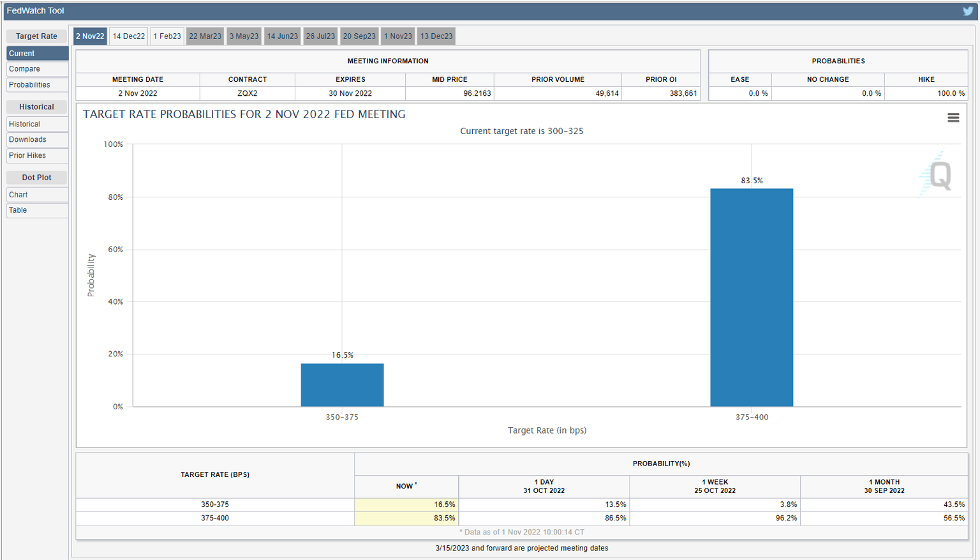Select the 3 May23 meeting tab

pyautogui.click(x=244, y=36)
